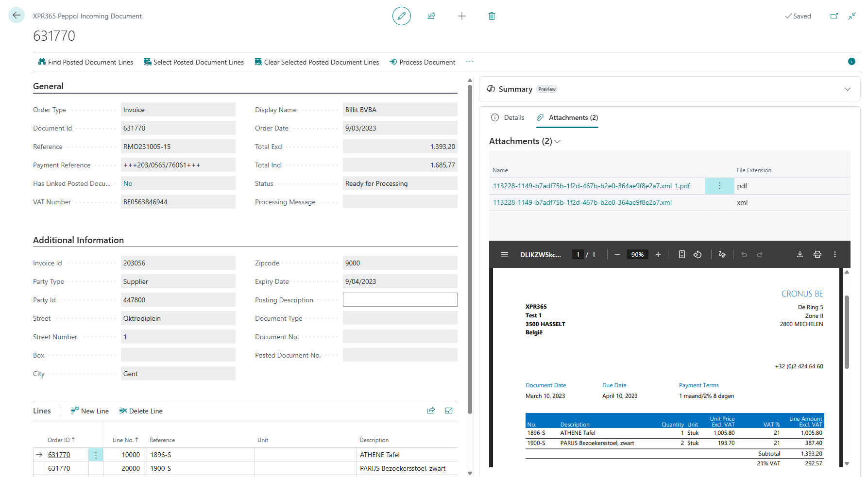
Task: Open Attachments (2) dropdown chevron
Action: [558, 141]
